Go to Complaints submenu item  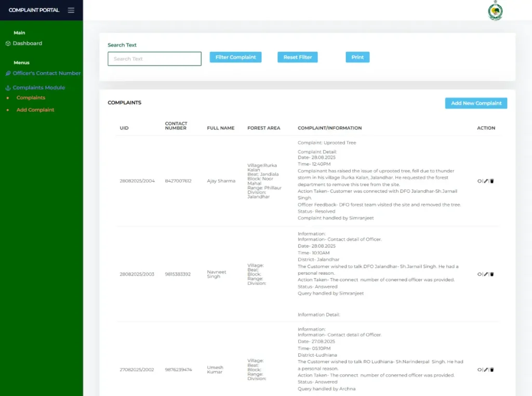coord(31,98)
